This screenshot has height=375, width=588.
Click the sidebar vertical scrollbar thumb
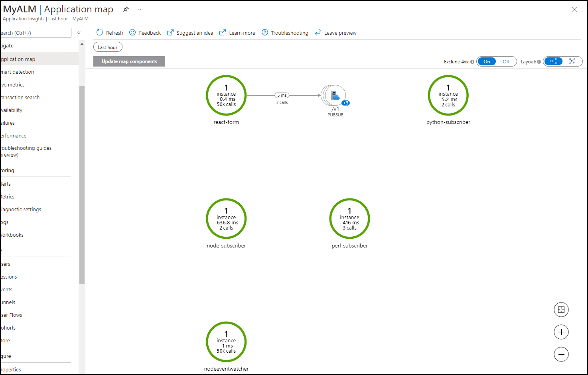coord(82,185)
